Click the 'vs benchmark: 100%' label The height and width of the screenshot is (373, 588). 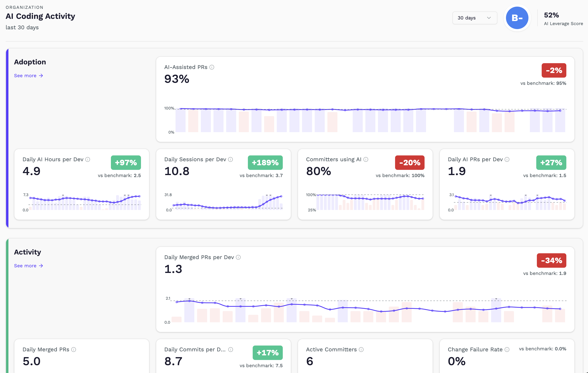400,175
